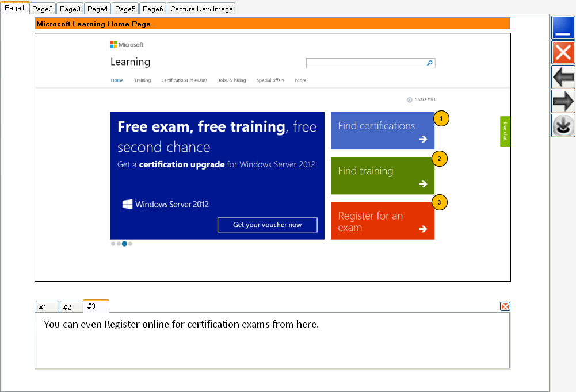Click the arrow on the Find training tile
This screenshot has width=576, height=392.
pos(423,183)
